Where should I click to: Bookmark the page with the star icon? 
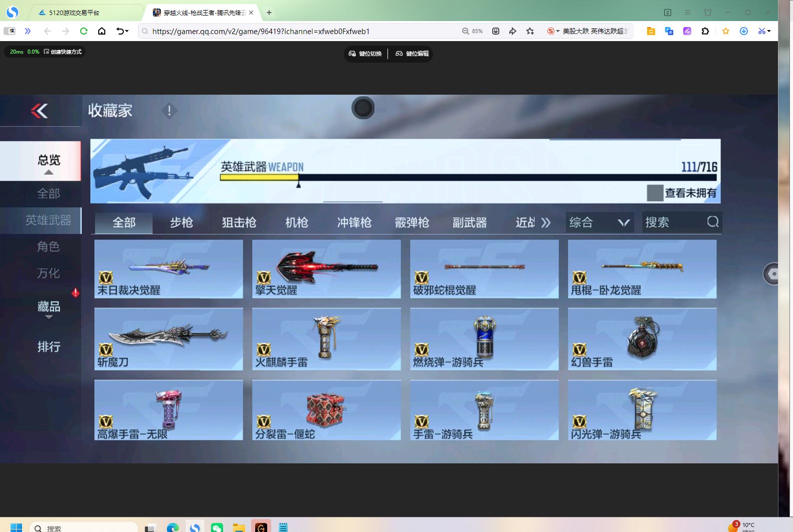(x=530, y=31)
